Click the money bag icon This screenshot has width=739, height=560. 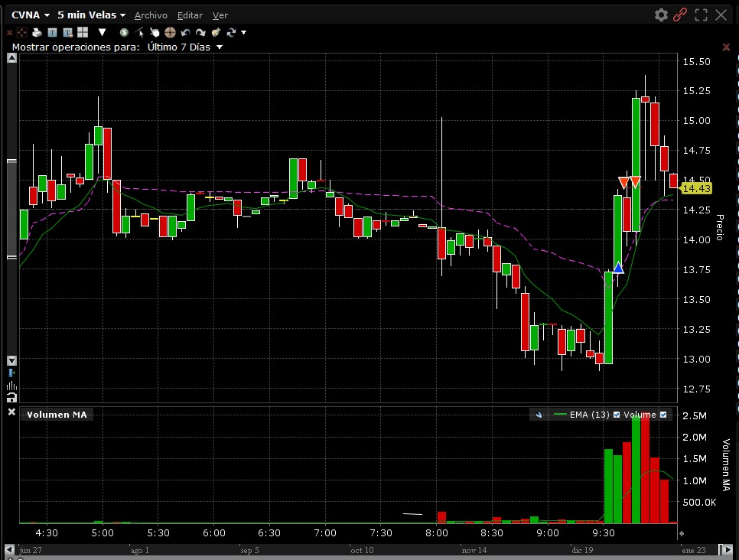[216, 33]
